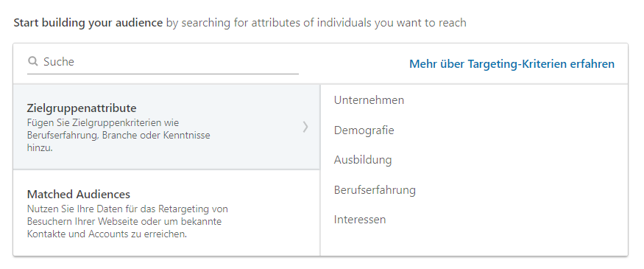Image resolution: width=644 pixels, height=269 pixels.
Task: Expand Zielgruppenattribute via its chevron arrow
Action: pyautogui.click(x=305, y=127)
